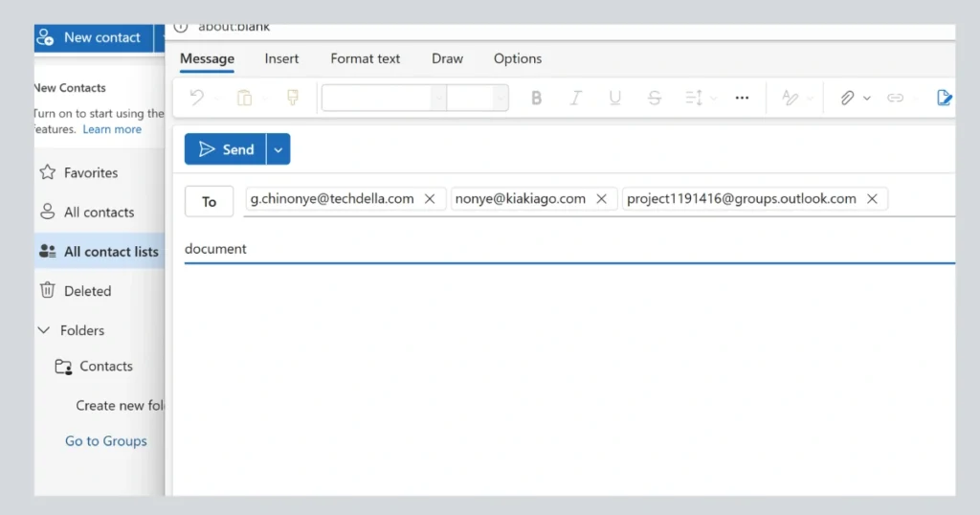Toggle underline formatting

614,98
